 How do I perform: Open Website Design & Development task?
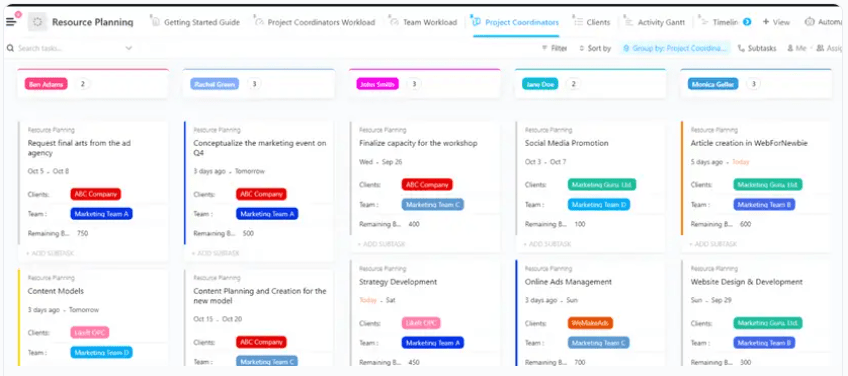coord(746,282)
